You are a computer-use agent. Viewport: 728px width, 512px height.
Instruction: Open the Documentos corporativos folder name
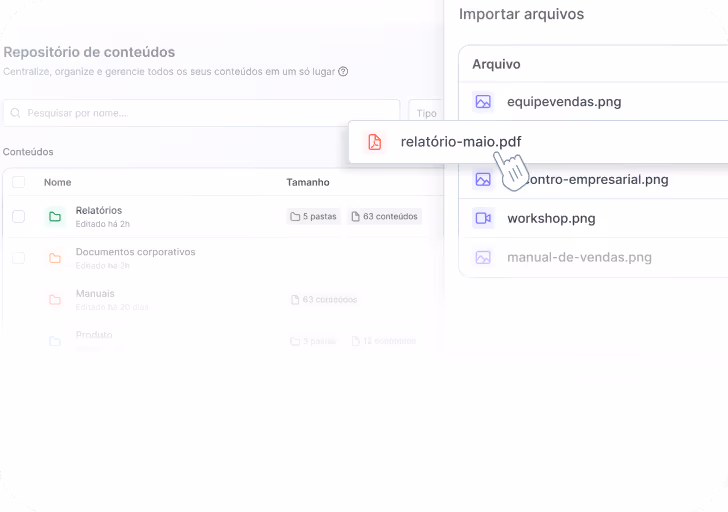136,252
